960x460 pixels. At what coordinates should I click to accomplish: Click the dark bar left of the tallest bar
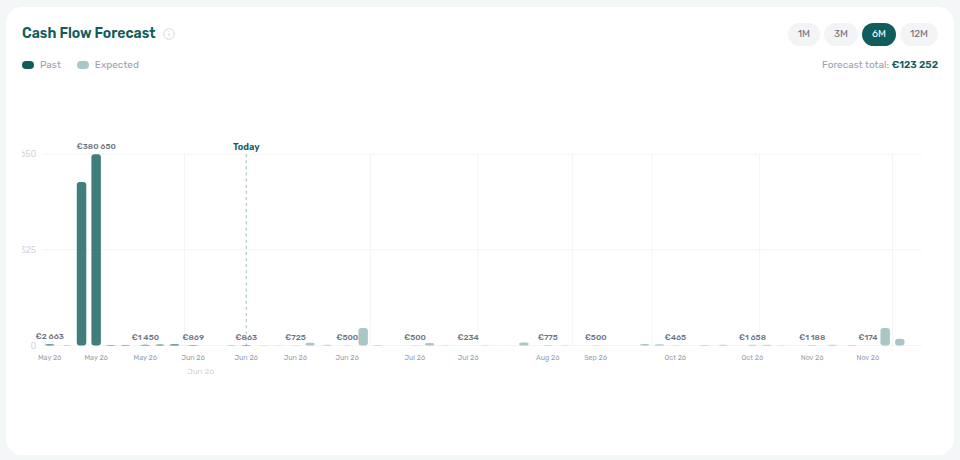81,264
